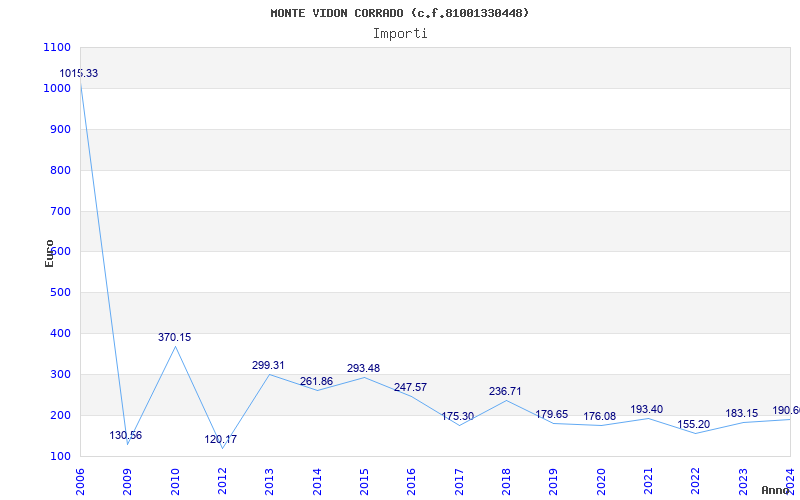Select the 130.56 value for 2009

[126, 436]
